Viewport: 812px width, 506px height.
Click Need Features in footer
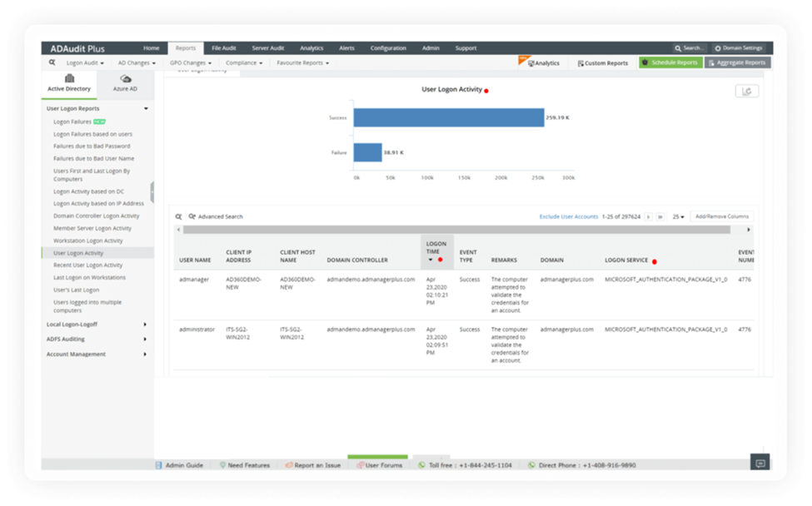coord(244,465)
